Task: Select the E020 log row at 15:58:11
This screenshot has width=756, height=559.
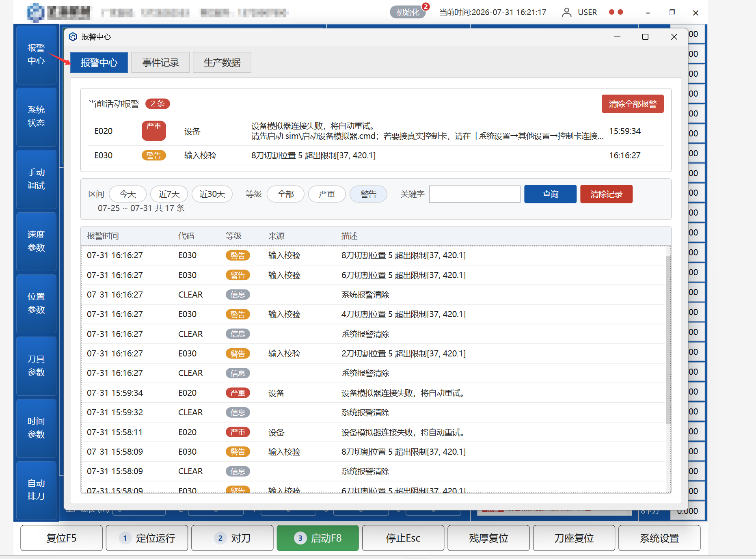Action: coord(374,432)
